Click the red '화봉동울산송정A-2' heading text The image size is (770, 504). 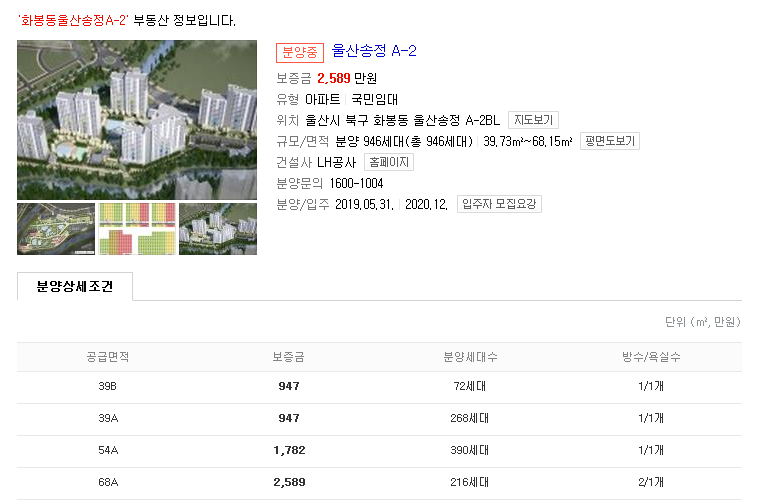[73, 21]
